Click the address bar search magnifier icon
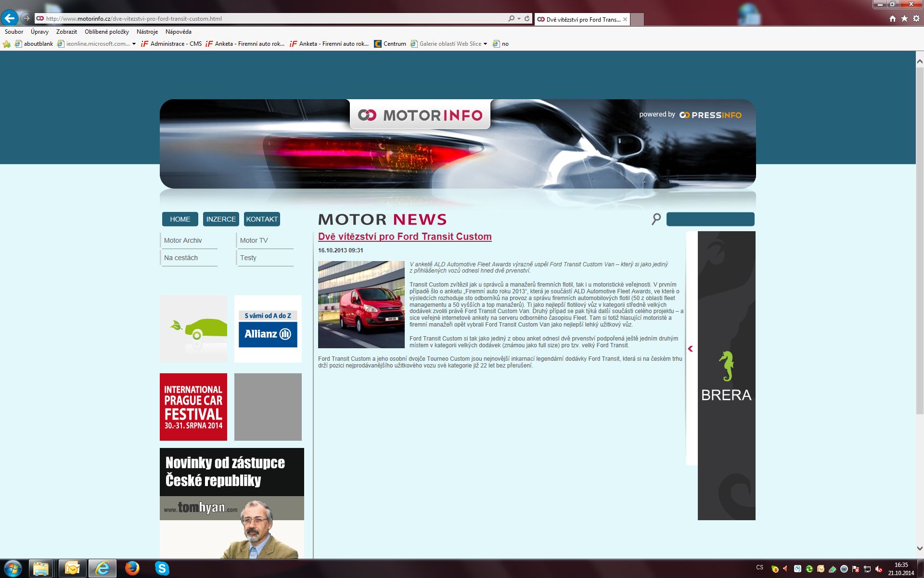Screen dimensions: 924x578 tap(511, 18)
